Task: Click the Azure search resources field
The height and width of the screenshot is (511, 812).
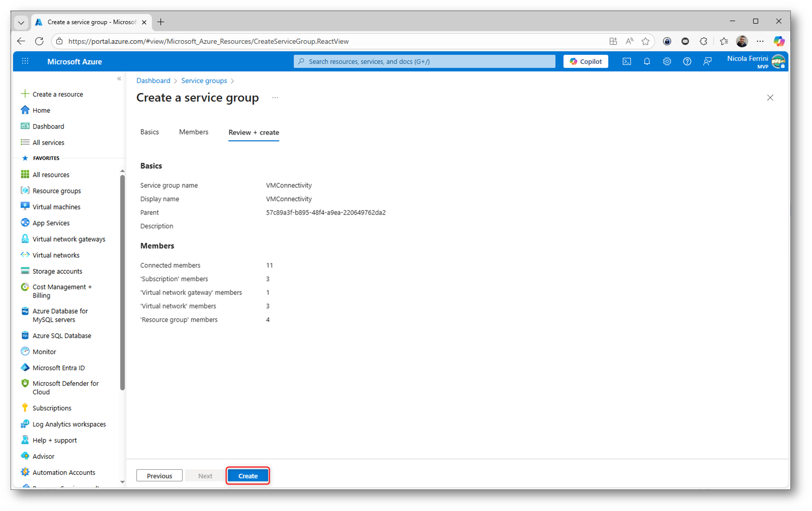Action: 424,61
